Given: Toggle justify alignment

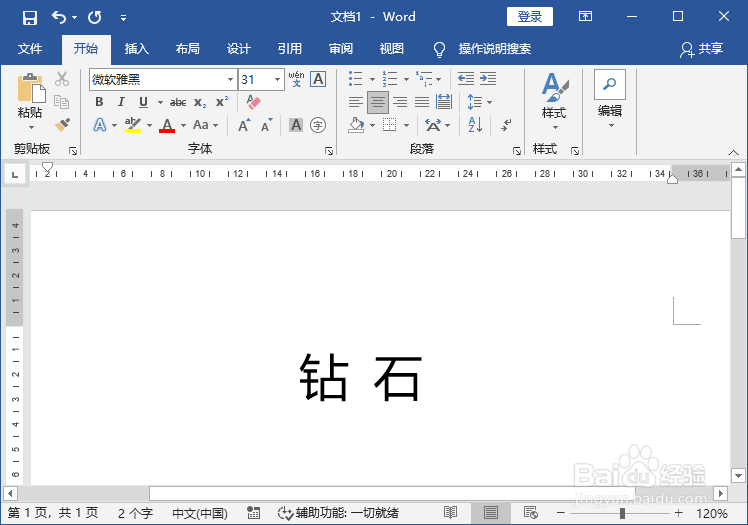Looking at the screenshot, I should click(x=422, y=102).
